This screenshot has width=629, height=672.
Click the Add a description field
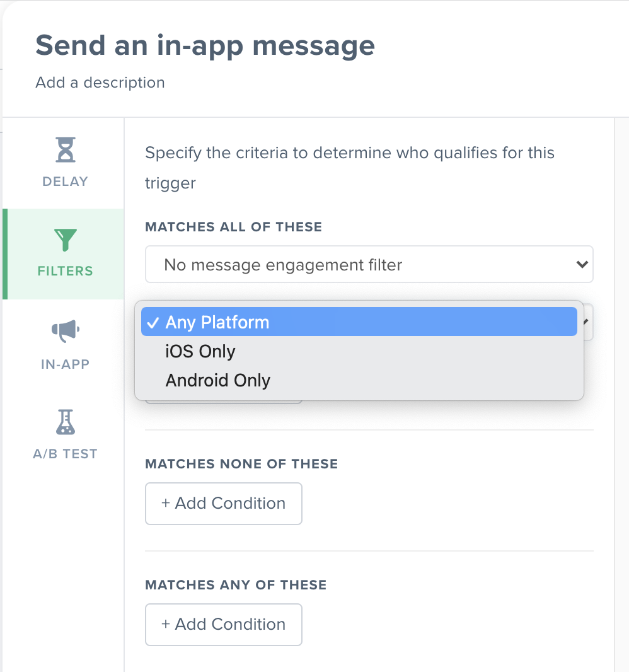tap(100, 83)
